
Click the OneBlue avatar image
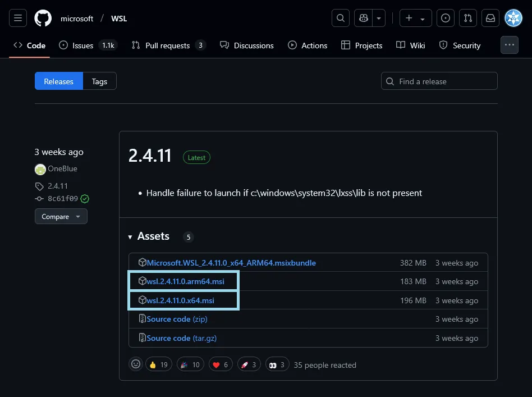[40, 169]
